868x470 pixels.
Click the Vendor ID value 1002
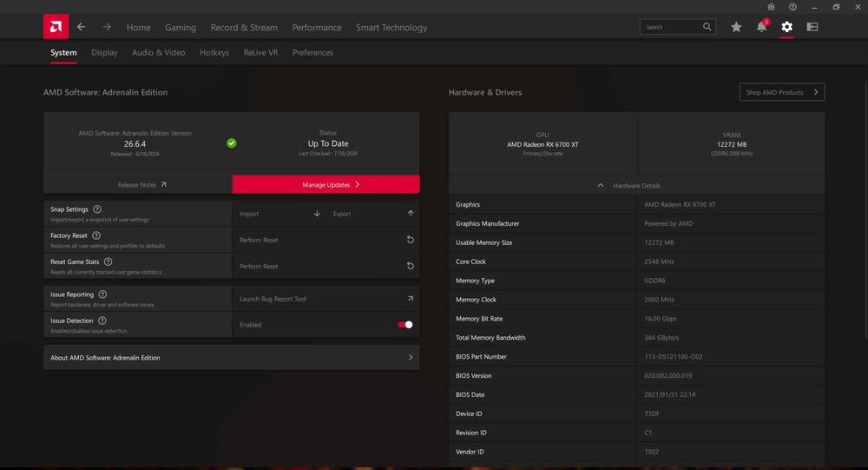[652, 452]
